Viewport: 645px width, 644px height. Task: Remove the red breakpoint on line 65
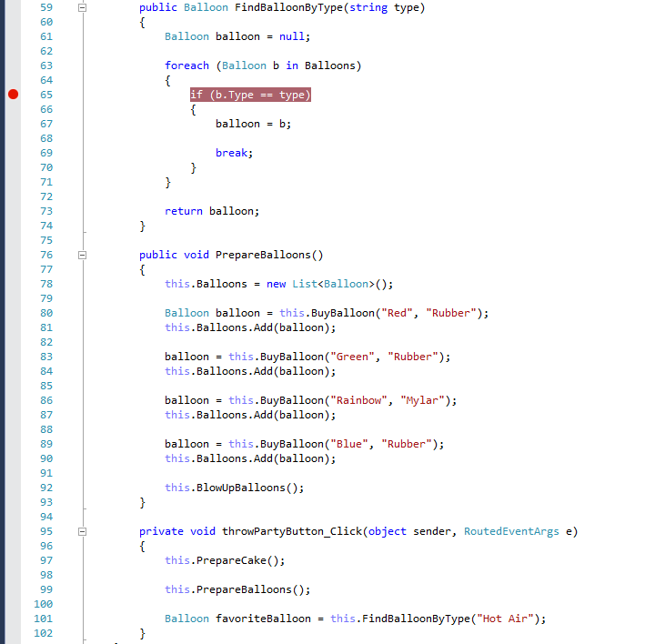point(13,95)
